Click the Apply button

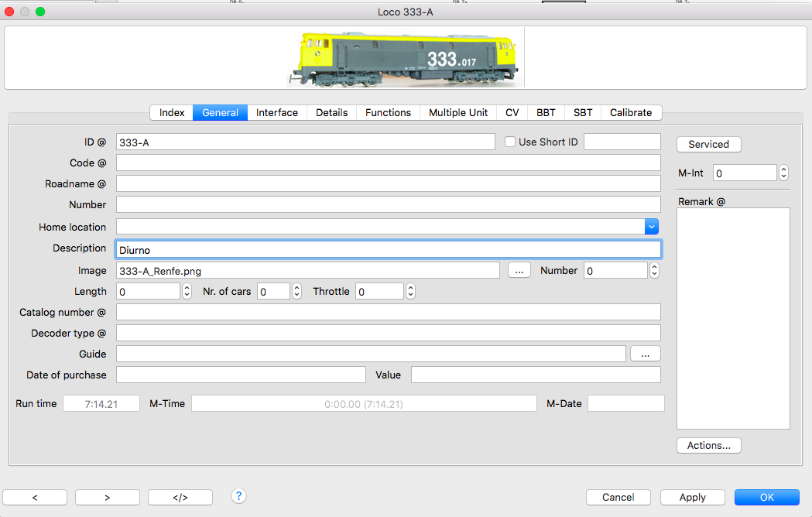[x=692, y=498]
